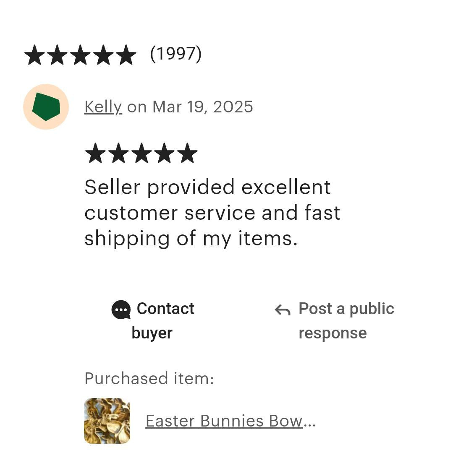This screenshot has width=453, height=476.
Task: Select the last star beside the (1997) count
Action: [x=126, y=55]
